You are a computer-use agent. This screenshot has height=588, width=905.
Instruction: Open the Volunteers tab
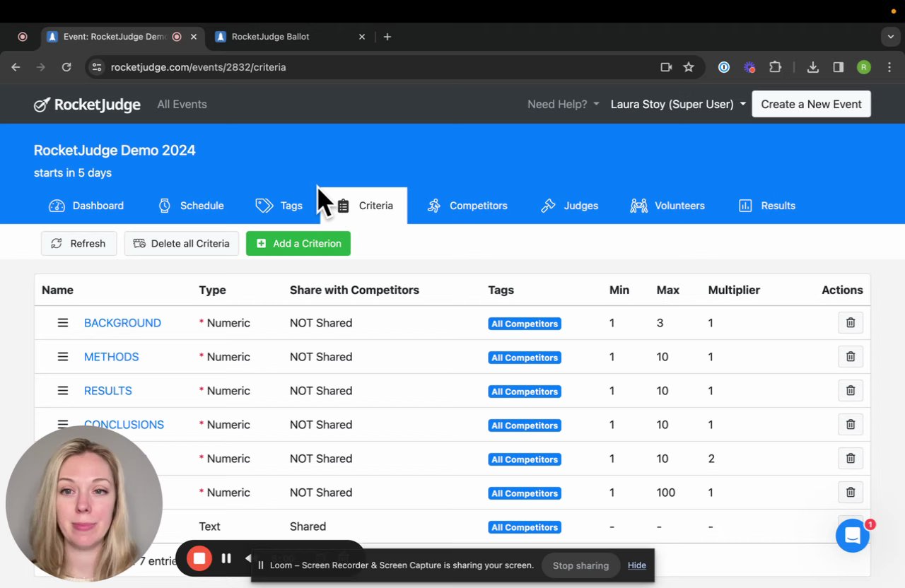667,206
